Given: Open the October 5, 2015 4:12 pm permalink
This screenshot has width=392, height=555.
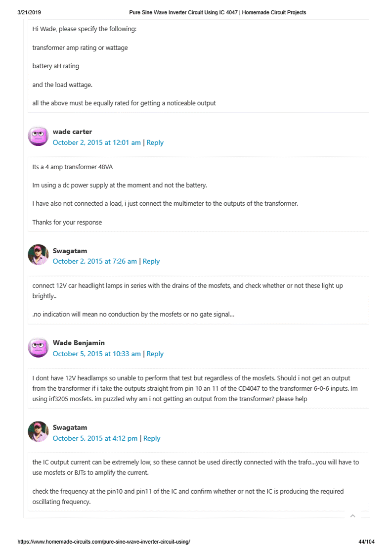Looking at the screenshot, I should tap(95, 438).
